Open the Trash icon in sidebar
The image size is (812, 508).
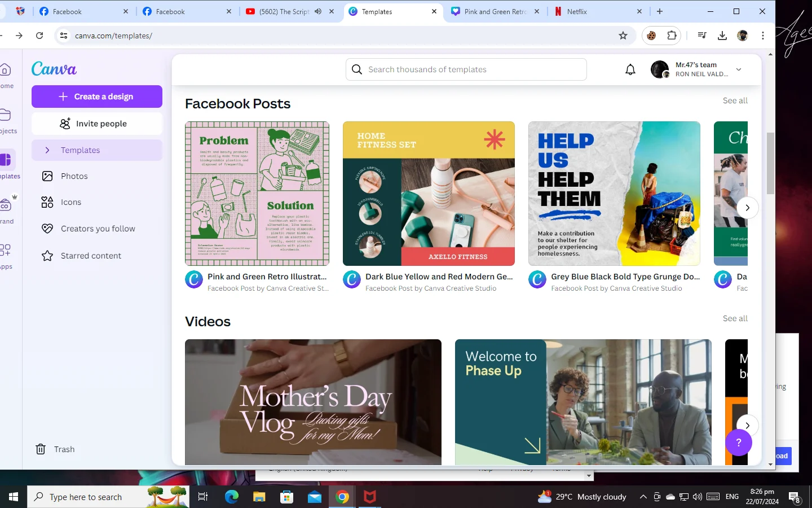41,449
